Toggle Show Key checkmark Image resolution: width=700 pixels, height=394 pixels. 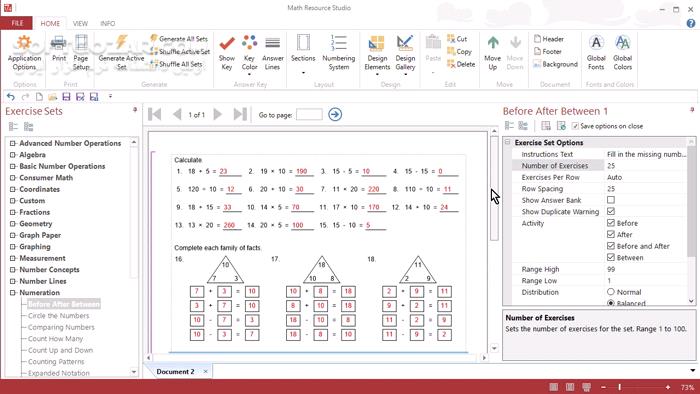[227, 44]
